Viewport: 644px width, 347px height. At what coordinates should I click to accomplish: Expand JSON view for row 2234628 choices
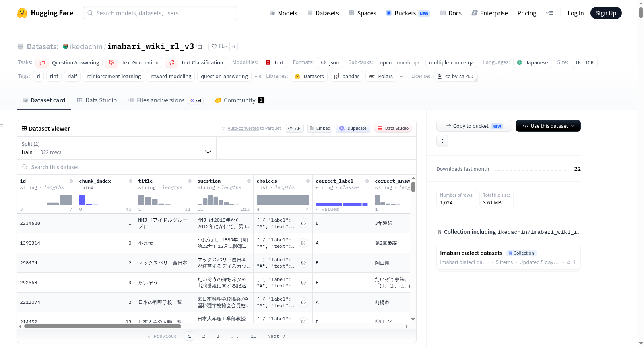pos(304,223)
